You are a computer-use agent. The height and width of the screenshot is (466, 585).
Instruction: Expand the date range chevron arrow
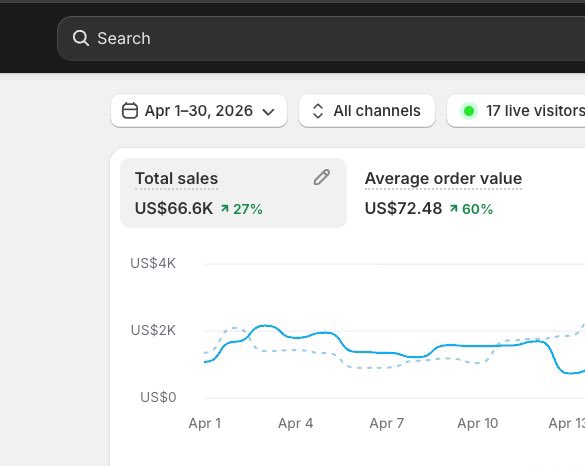[x=268, y=112]
